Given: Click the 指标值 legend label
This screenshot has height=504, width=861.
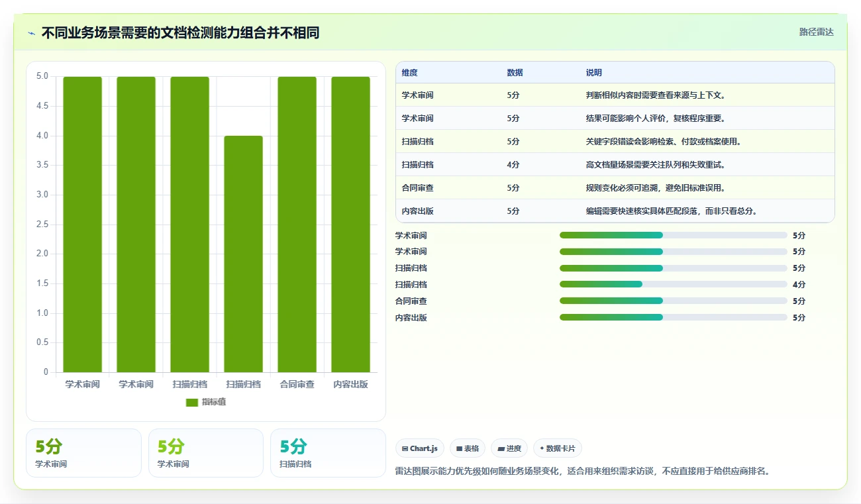Looking at the screenshot, I should [214, 402].
